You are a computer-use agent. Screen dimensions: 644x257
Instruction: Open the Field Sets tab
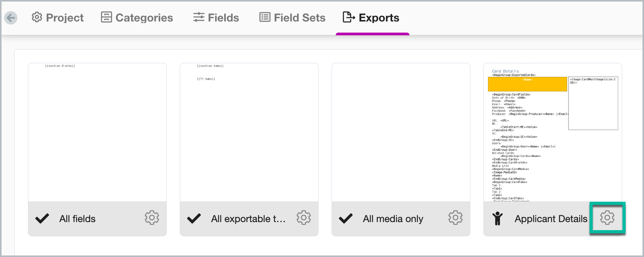tap(292, 18)
